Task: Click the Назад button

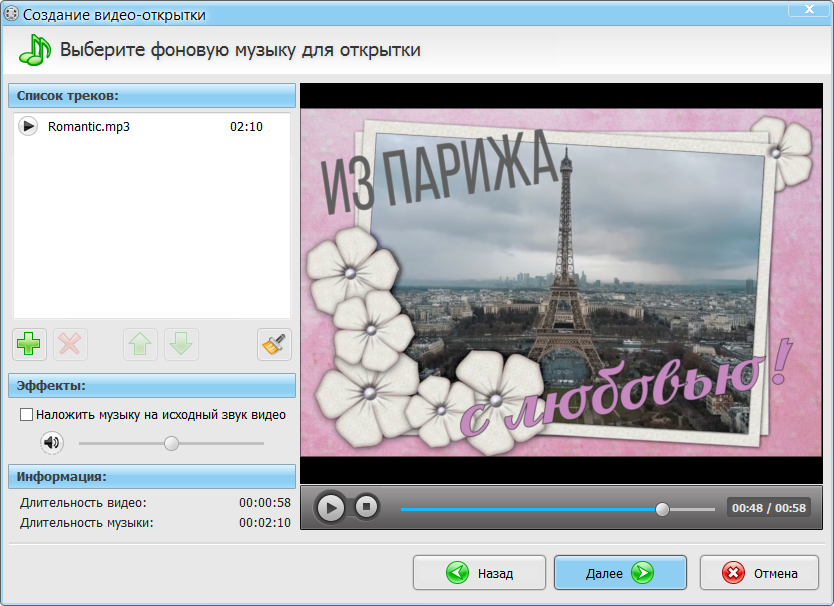Action: 479,573
